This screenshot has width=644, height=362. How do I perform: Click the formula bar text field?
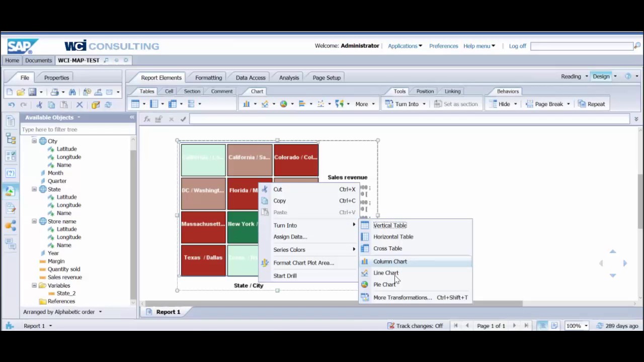(x=410, y=119)
